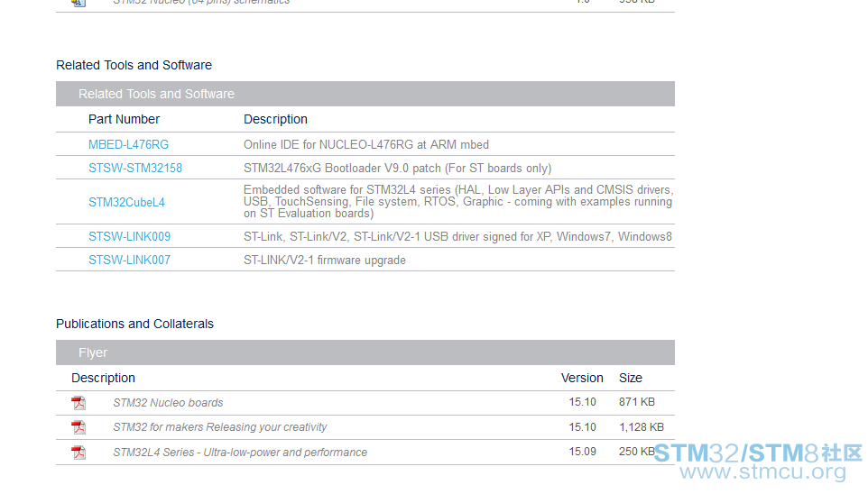Click the 'Publications and Collaterals' heading
This screenshot has height=494, width=868.
coord(134,324)
